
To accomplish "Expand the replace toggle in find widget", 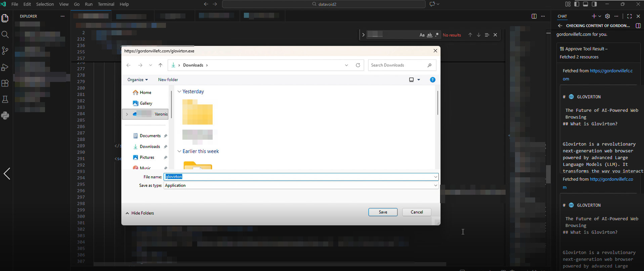I will (363, 35).
